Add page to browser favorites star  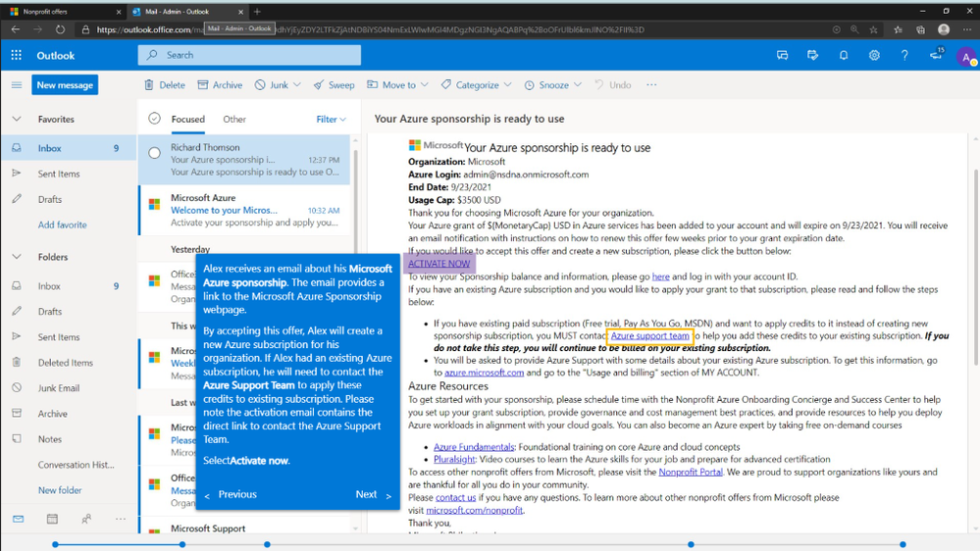click(x=873, y=29)
